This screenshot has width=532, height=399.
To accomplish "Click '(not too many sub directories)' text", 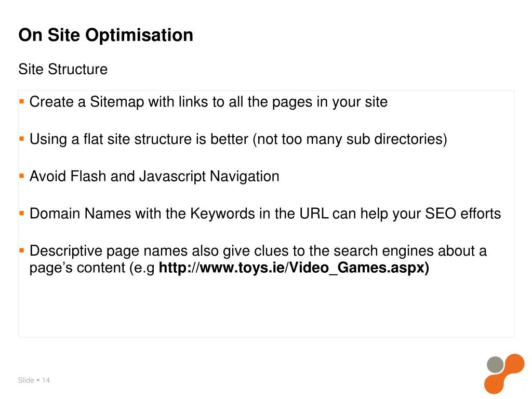I will coord(350,139).
